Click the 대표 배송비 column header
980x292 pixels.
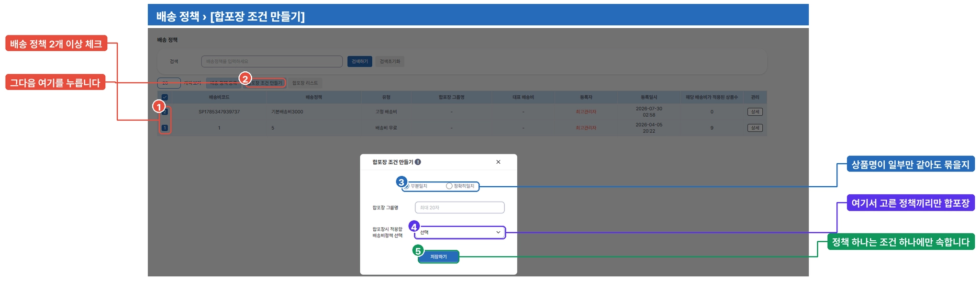tap(523, 97)
